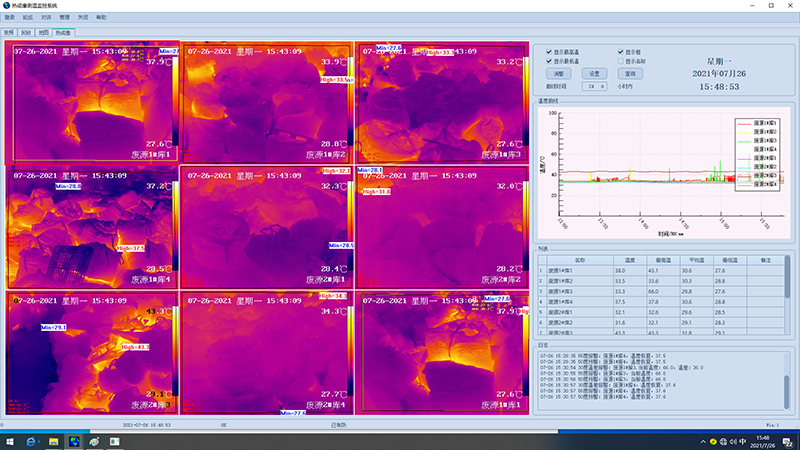Open Internet Explorer from the taskbar
This screenshot has width=800, height=450.
[x=31, y=441]
